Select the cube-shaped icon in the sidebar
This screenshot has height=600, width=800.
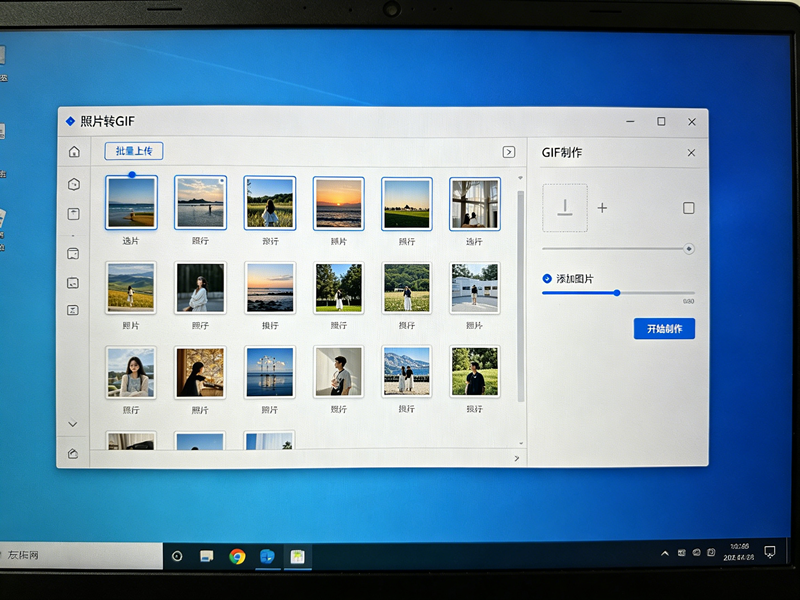[74, 184]
